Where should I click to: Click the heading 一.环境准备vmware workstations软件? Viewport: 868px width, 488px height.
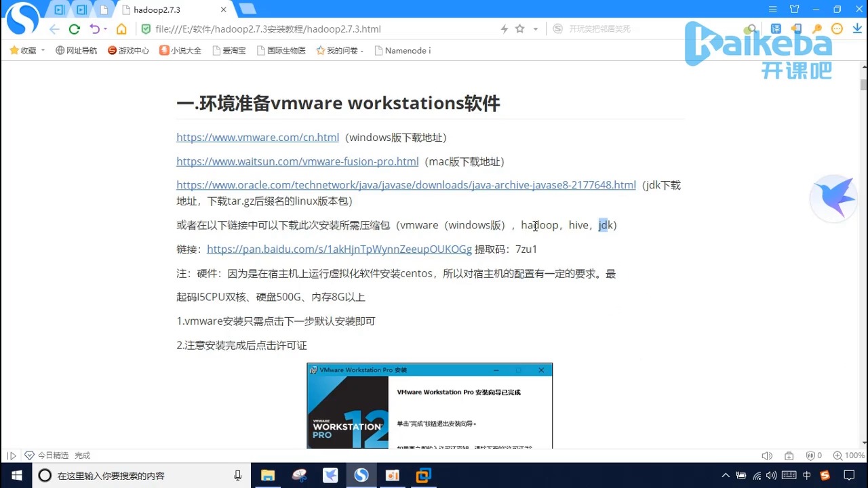pyautogui.click(x=338, y=103)
